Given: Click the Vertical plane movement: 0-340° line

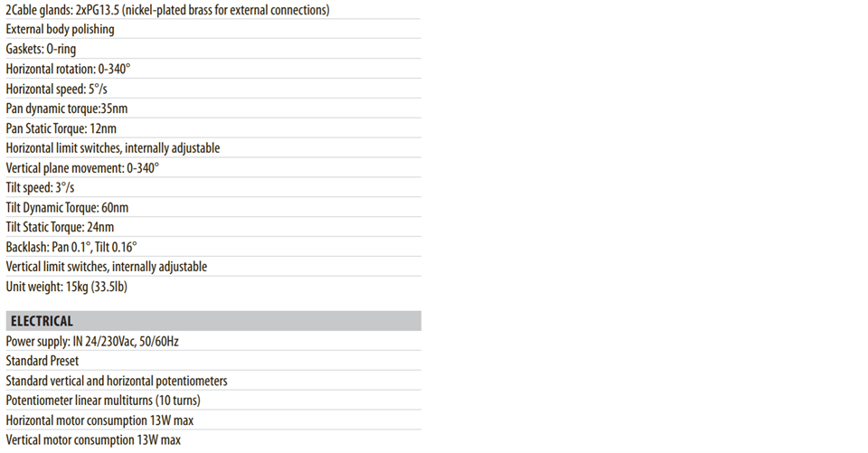Looking at the screenshot, I should (82, 168).
